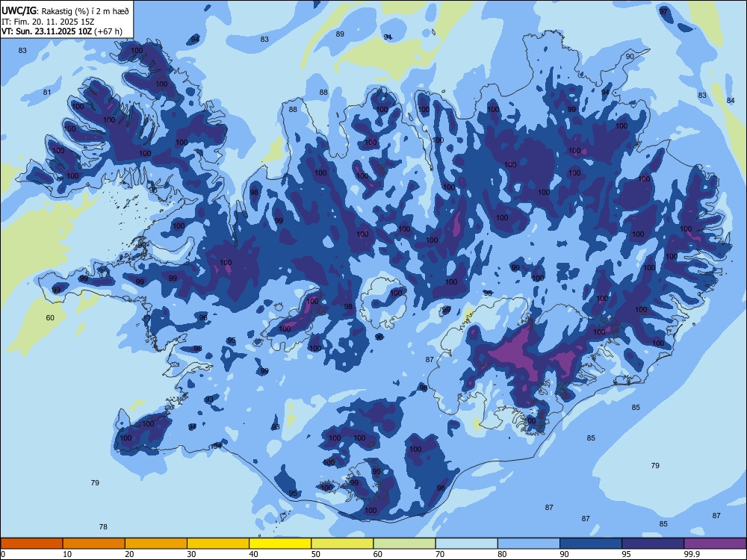
Task: Click the bright yellow 40–50 legend swatch
Action: coord(280,544)
